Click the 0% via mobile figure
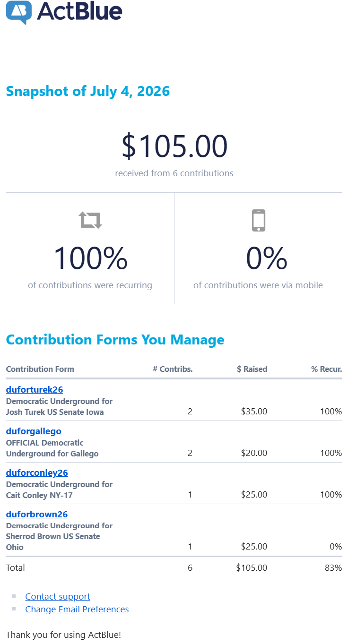The width and height of the screenshot is (348, 644). pyautogui.click(x=267, y=258)
